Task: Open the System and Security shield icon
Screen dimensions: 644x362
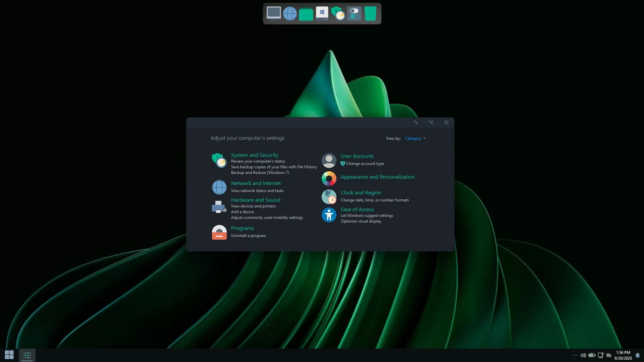Action: [219, 160]
